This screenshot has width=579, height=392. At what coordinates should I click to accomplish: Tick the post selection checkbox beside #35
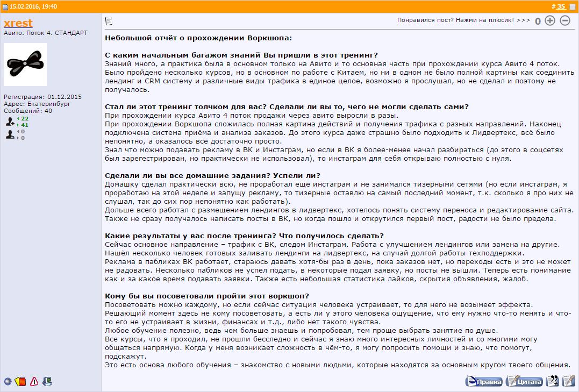coord(573,6)
